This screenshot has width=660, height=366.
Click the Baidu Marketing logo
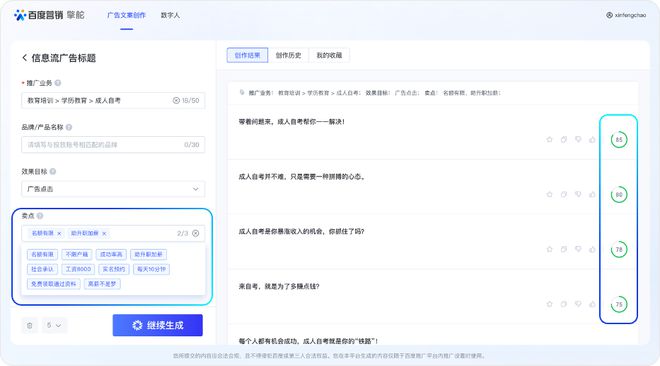49,15
